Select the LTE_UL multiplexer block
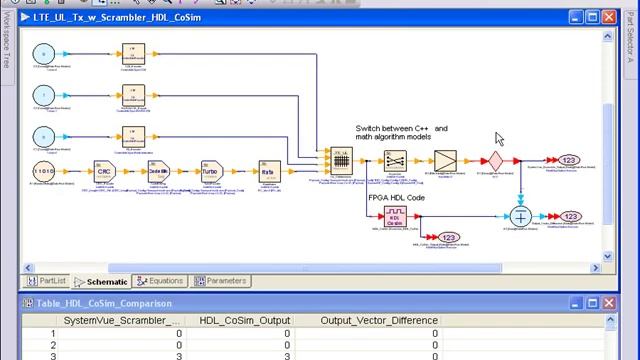This screenshot has height=360, width=640. [x=341, y=161]
